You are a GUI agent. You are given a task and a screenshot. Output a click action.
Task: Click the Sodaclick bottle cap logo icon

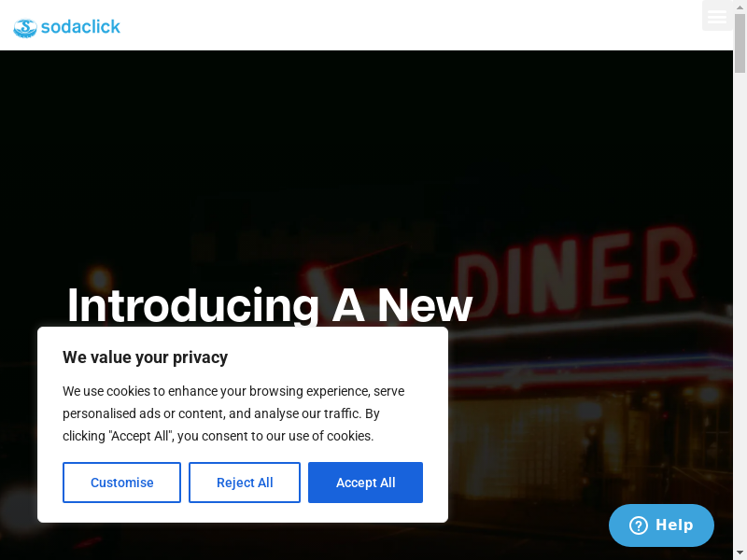pos(25,28)
